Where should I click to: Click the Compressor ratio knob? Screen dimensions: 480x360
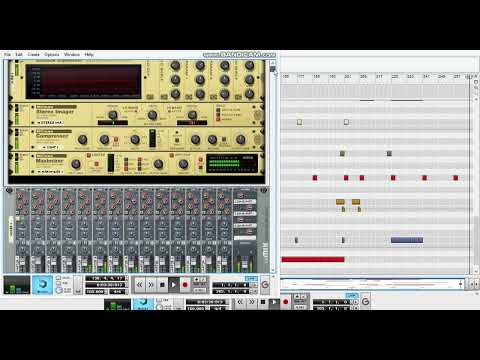[135, 139]
